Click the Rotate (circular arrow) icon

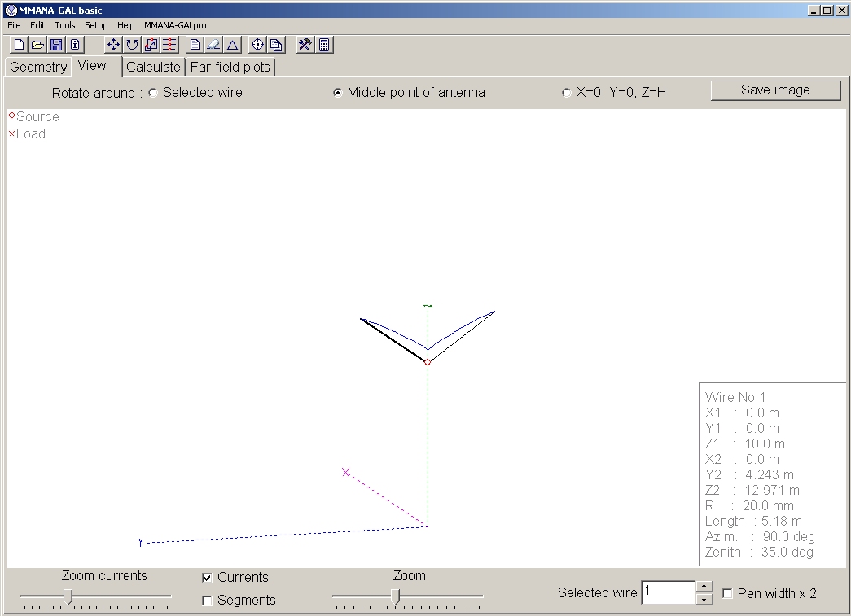click(x=132, y=45)
